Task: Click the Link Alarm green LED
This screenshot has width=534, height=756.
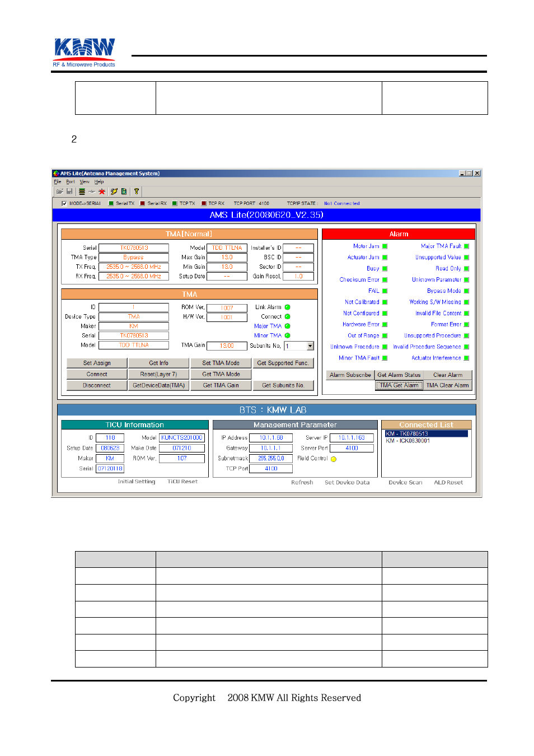Action: pyautogui.click(x=288, y=307)
